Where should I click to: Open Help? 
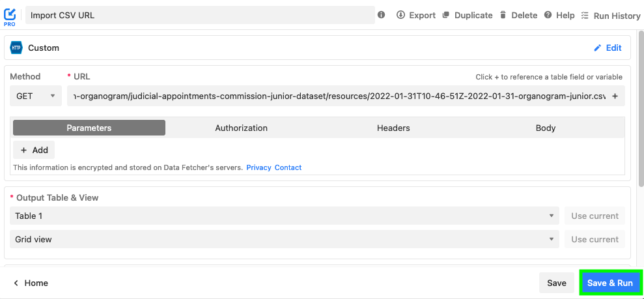(559, 15)
